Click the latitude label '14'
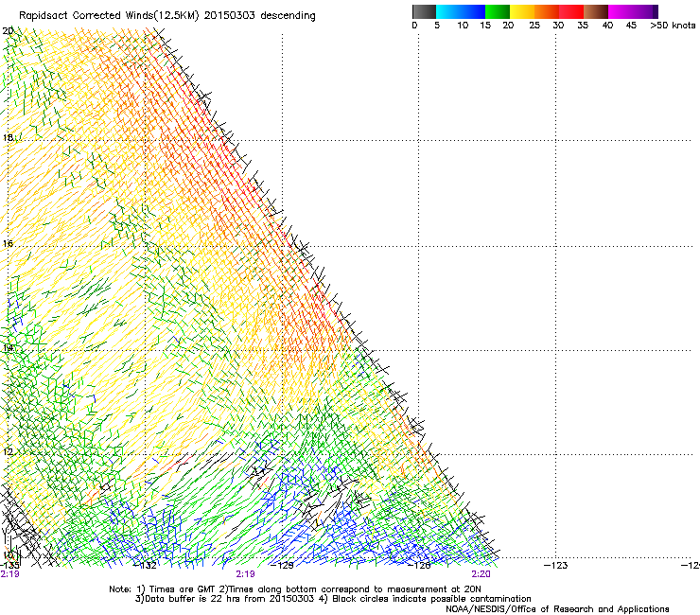The width and height of the screenshot is (700, 615). (8, 348)
